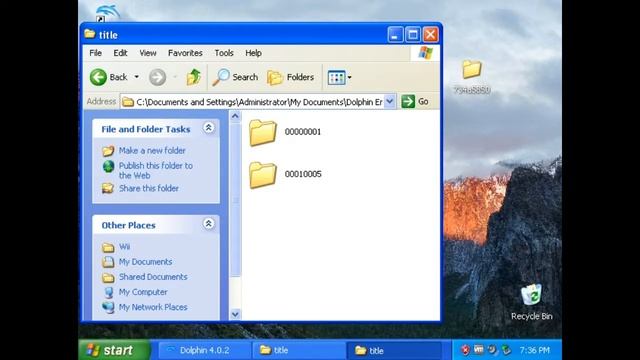640x360 pixels.
Task: Click the Share this folder icon
Action: (x=108, y=188)
